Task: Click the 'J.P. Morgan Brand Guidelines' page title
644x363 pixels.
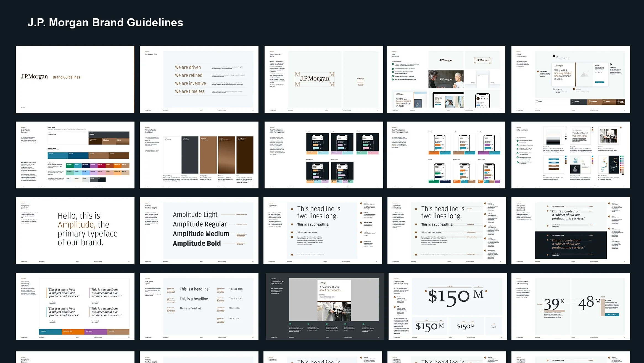Action: point(105,22)
